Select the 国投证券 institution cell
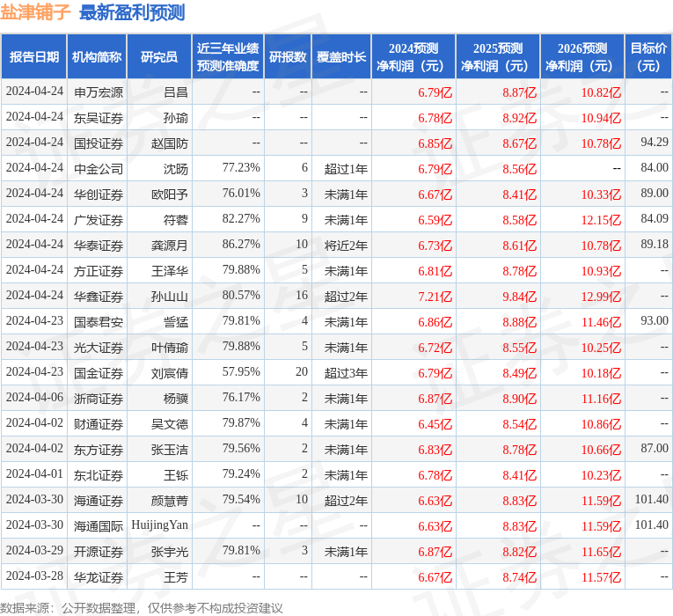The width and height of the screenshot is (673, 616). [99, 143]
